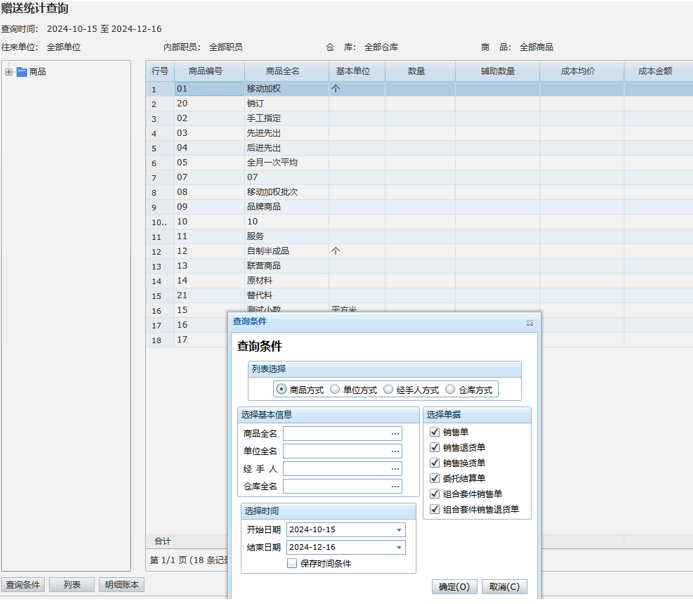Close the 查询条件 dialog with X icon
This screenshot has height=604, width=693.
pos(530,323)
